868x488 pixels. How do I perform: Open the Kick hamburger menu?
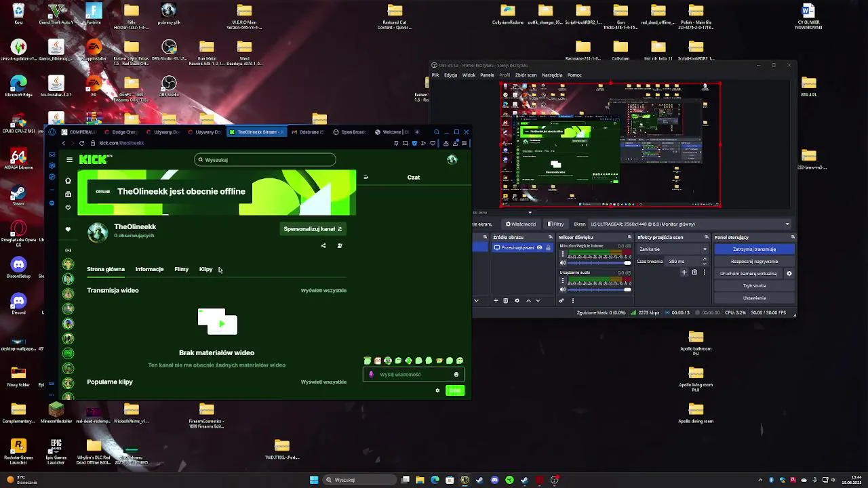point(69,160)
